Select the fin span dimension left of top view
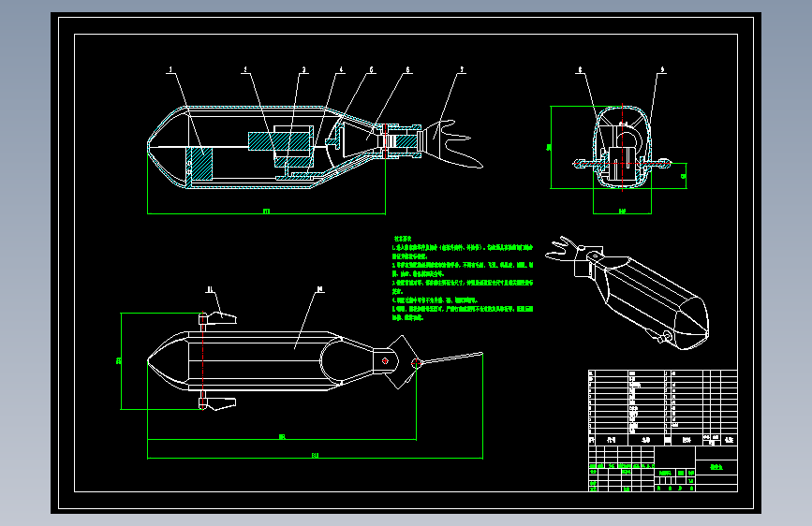This screenshot has width=812, height=526. pos(120,361)
